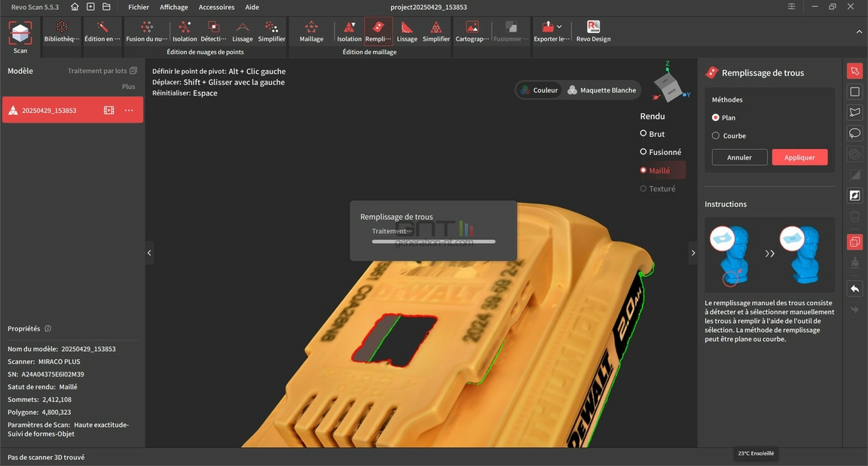The width and height of the screenshot is (868, 466).
Task: Select the pointer selection tool in sidebar
Action: (854, 71)
